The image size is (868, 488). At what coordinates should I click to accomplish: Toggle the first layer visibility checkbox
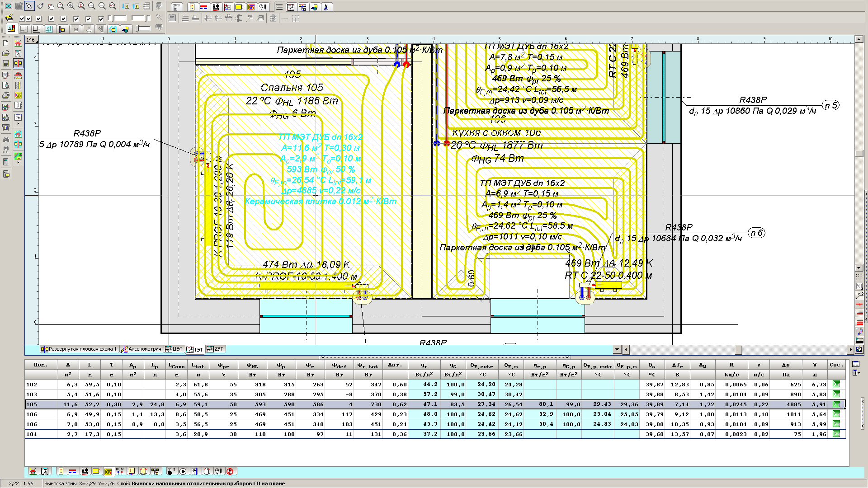tap(22, 19)
